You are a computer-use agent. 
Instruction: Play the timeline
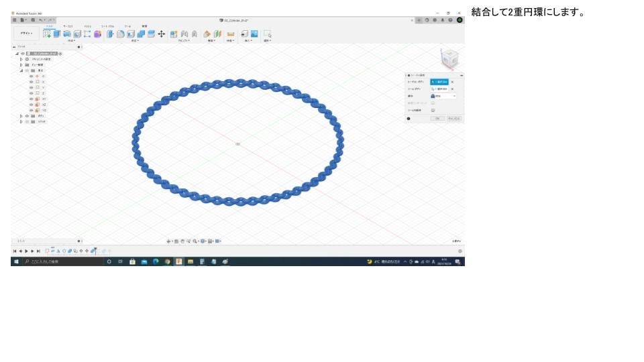pos(26,251)
